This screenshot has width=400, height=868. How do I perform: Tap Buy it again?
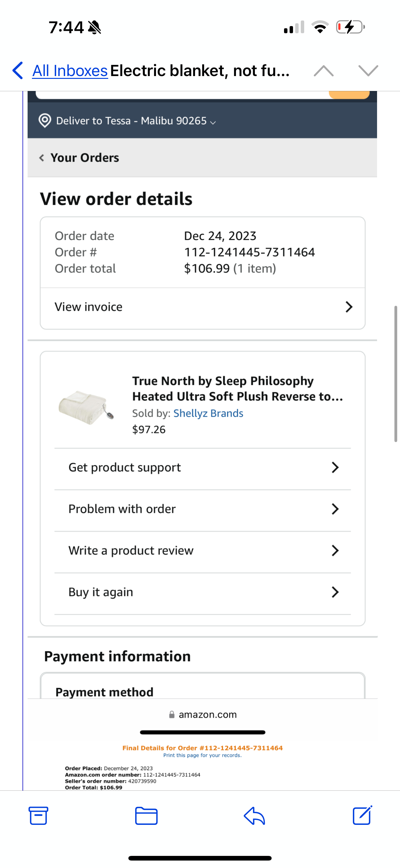tap(203, 592)
